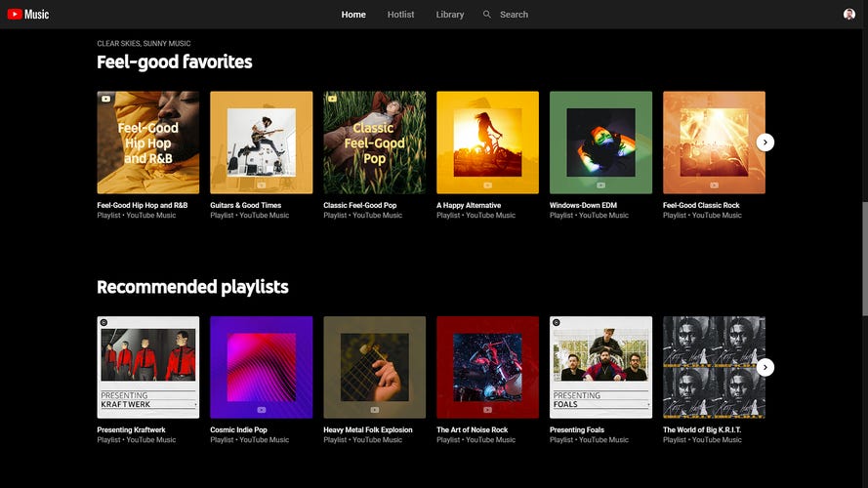Click the badge icon on Presenting Foals cover
This screenshot has width=868, height=488.
click(558, 322)
